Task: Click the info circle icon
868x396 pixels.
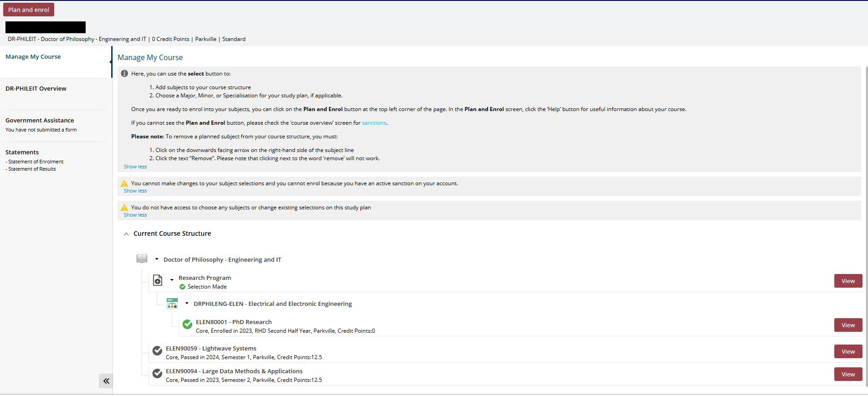Action: [x=124, y=73]
